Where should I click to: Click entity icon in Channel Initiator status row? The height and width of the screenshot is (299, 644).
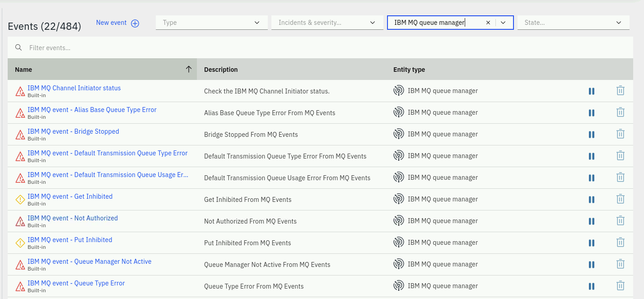point(398,91)
